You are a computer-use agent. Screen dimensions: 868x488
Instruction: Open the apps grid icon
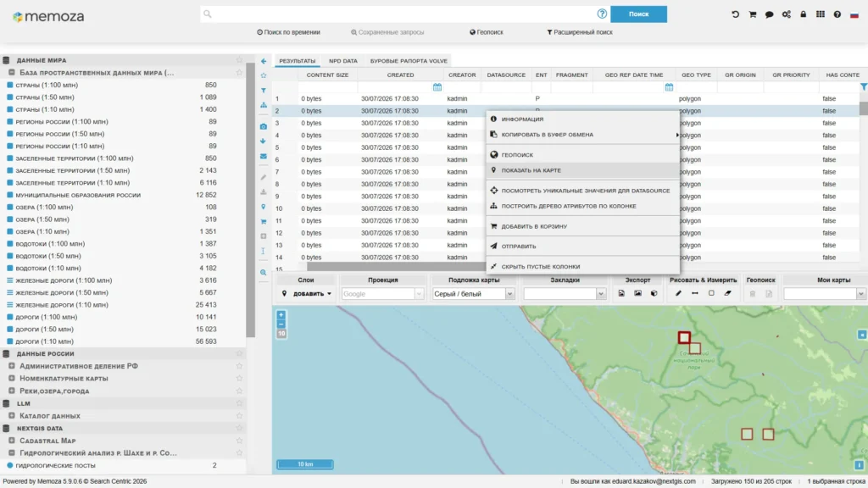point(821,14)
